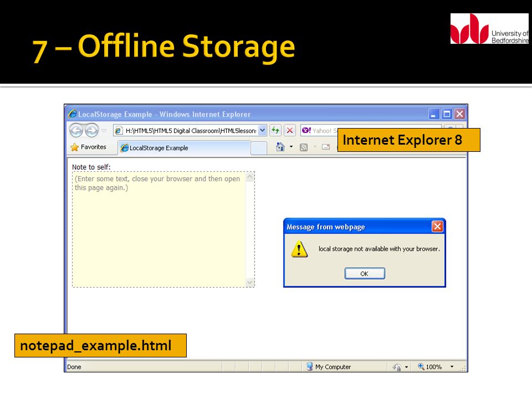The width and height of the screenshot is (532, 399).
Task: Open a new blank tab
Action: click(259, 149)
